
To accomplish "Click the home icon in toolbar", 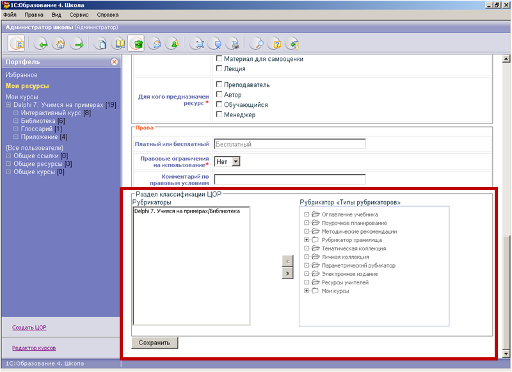I will pos(59,44).
